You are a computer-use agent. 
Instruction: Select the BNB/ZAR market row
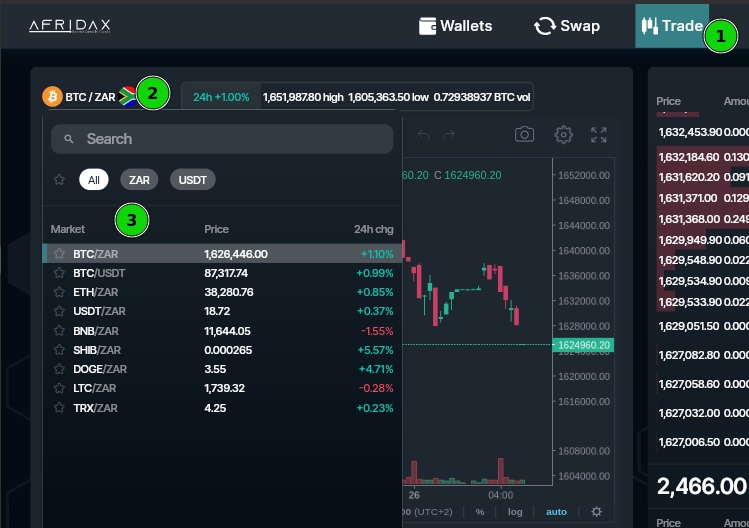click(222, 331)
